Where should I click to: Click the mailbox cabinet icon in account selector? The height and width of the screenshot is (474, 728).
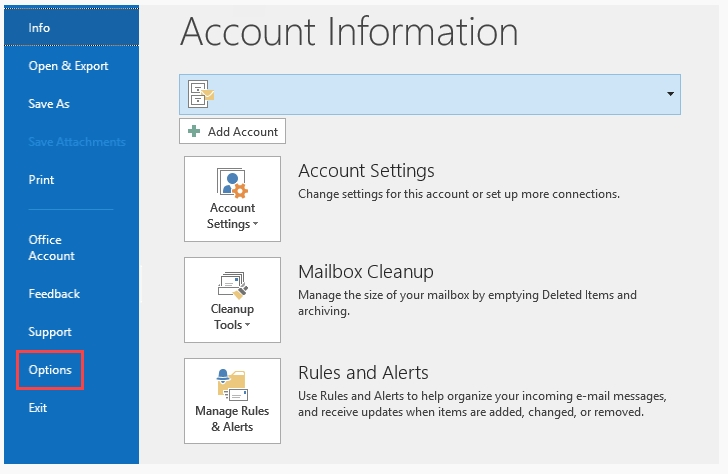click(x=201, y=94)
